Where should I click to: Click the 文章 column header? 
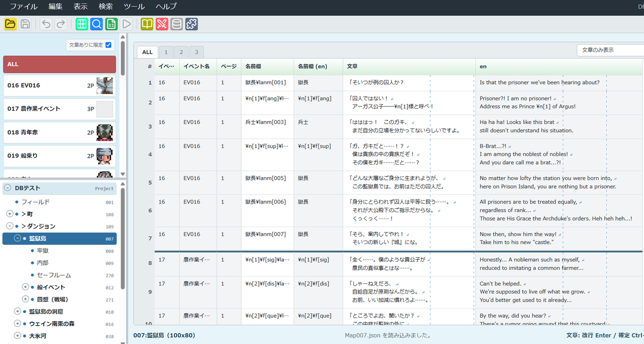[x=409, y=67]
